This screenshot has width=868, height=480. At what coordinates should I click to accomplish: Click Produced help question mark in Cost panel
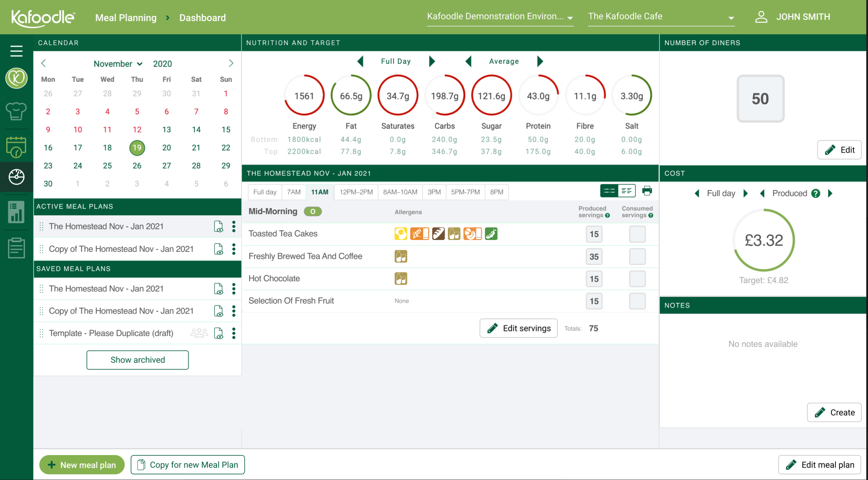(x=816, y=193)
